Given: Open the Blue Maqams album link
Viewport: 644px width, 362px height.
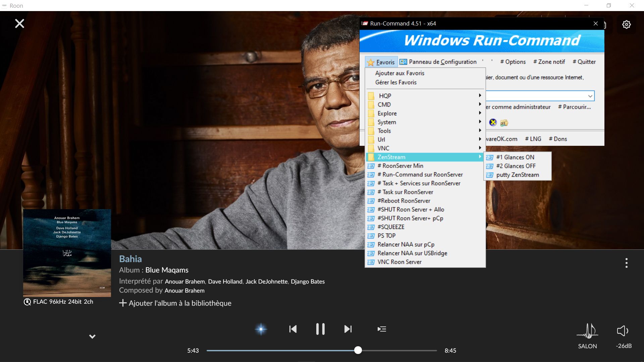Looking at the screenshot, I should point(167,270).
